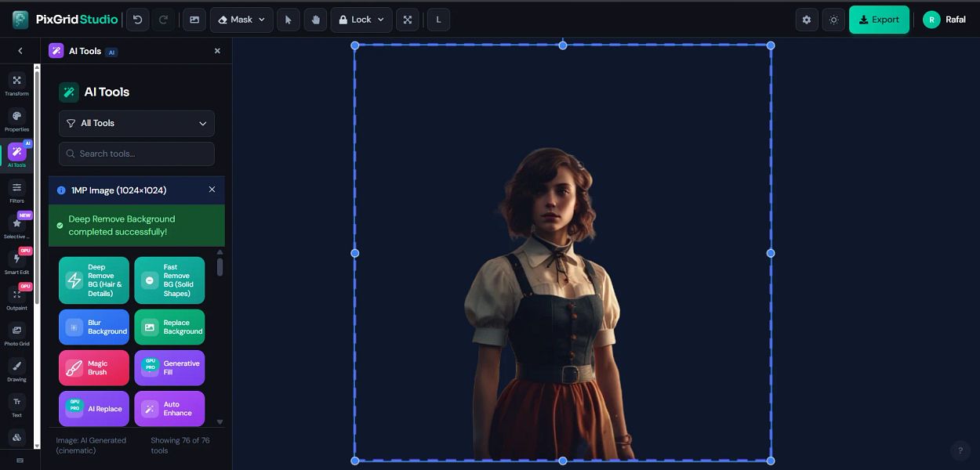980x470 pixels.
Task: Click the right-middle selection handle
Action: coord(771,253)
